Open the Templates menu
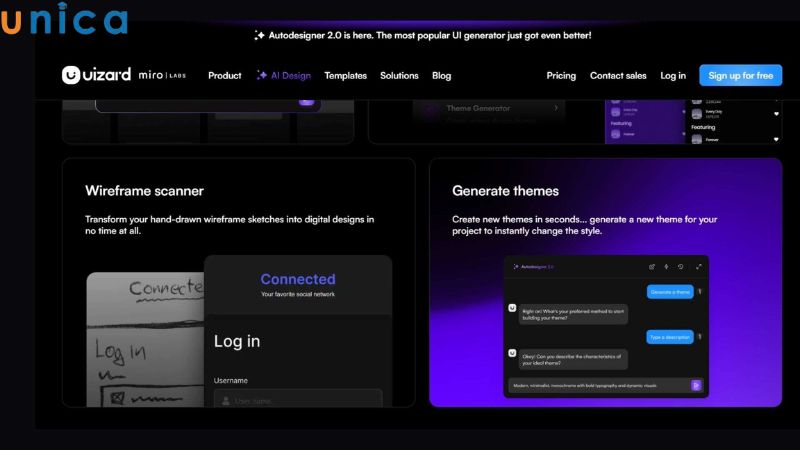Screen dimensions: 800x450 345,76
